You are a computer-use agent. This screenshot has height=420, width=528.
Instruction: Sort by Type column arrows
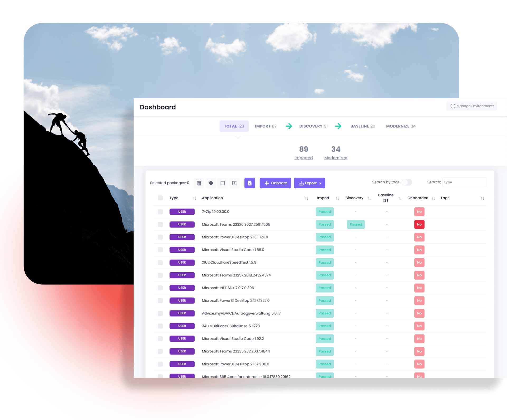(195, 198)
